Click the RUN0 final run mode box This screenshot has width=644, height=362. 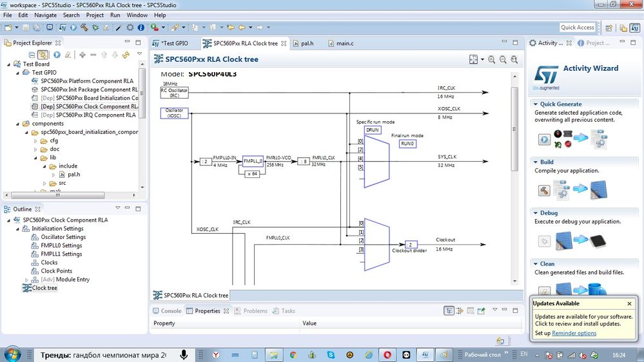[x=407, y=144]
